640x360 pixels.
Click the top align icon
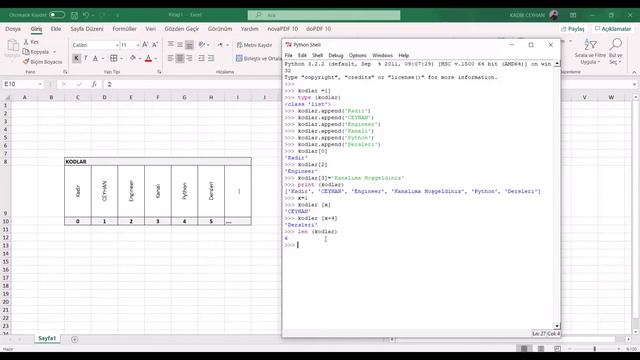tap(171, 45)
